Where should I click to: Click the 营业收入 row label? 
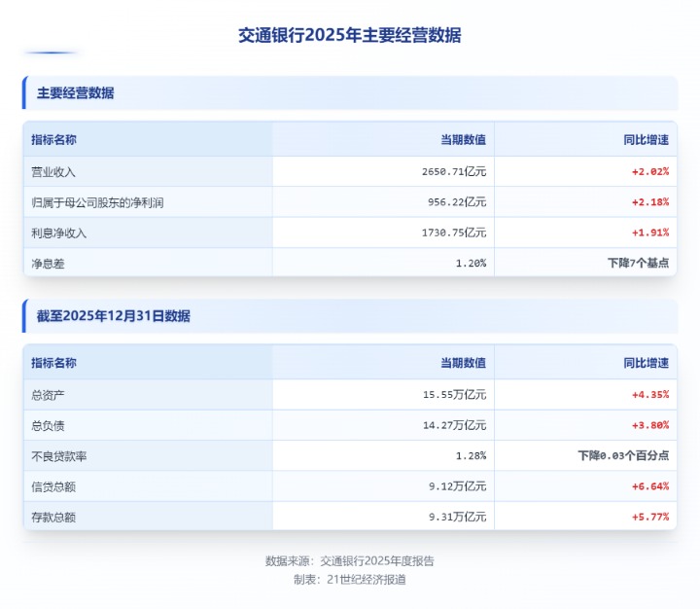[x=53, y=172]
